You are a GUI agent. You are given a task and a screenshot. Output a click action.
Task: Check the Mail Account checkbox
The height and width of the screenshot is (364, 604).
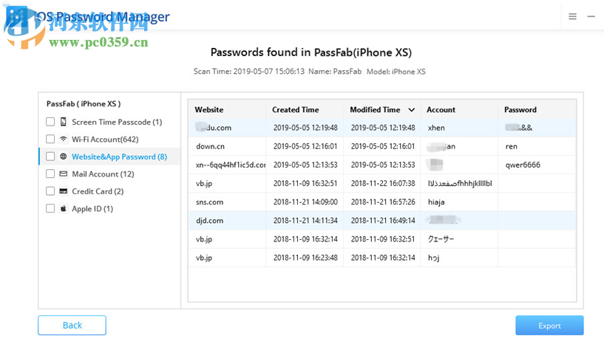tap(50, 174)
